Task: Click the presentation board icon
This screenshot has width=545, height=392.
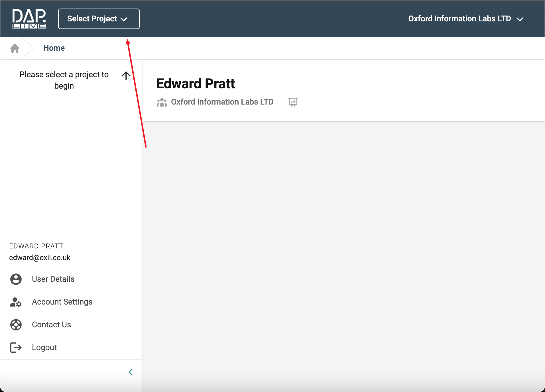Action: click(x=293, y=102)
